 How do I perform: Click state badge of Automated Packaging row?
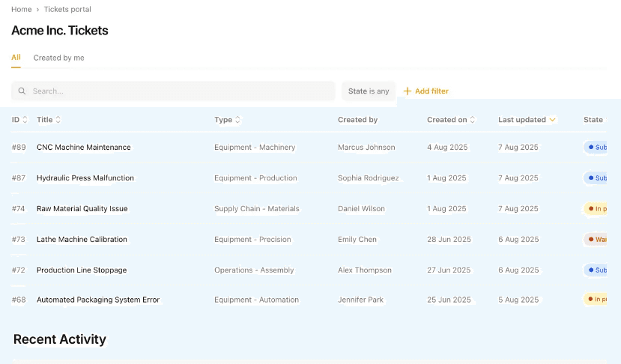[x=596, y=300]
